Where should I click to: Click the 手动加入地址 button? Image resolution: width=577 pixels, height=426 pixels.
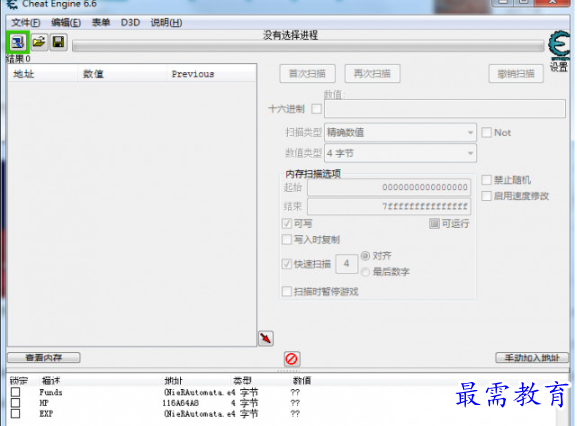[x=532, y=358]
